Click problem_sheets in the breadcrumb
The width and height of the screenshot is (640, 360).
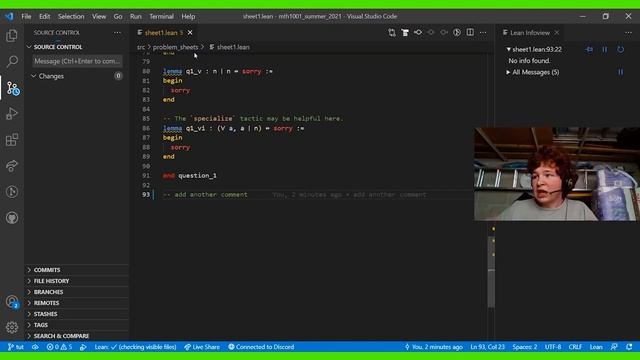175,47
